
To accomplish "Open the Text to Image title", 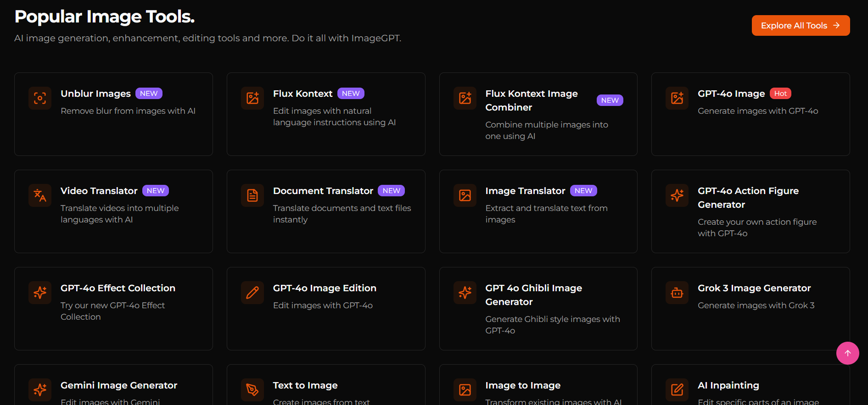I will (x=305, y=385).
